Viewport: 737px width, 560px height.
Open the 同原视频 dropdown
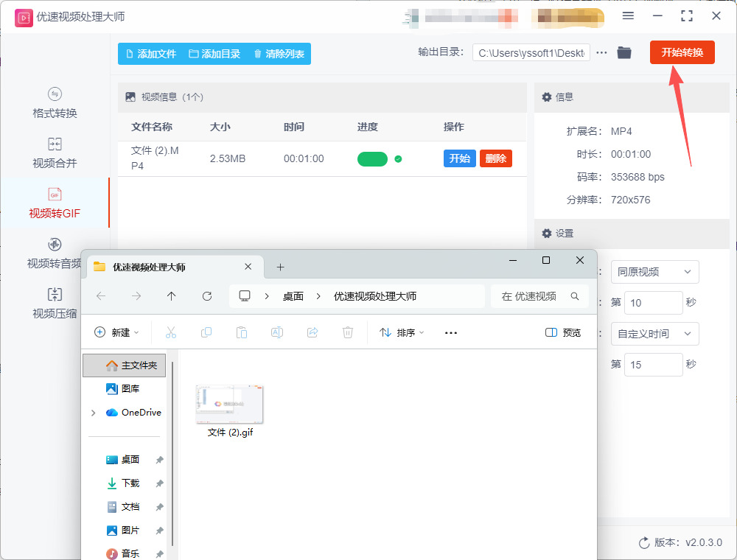coord(654,272)
